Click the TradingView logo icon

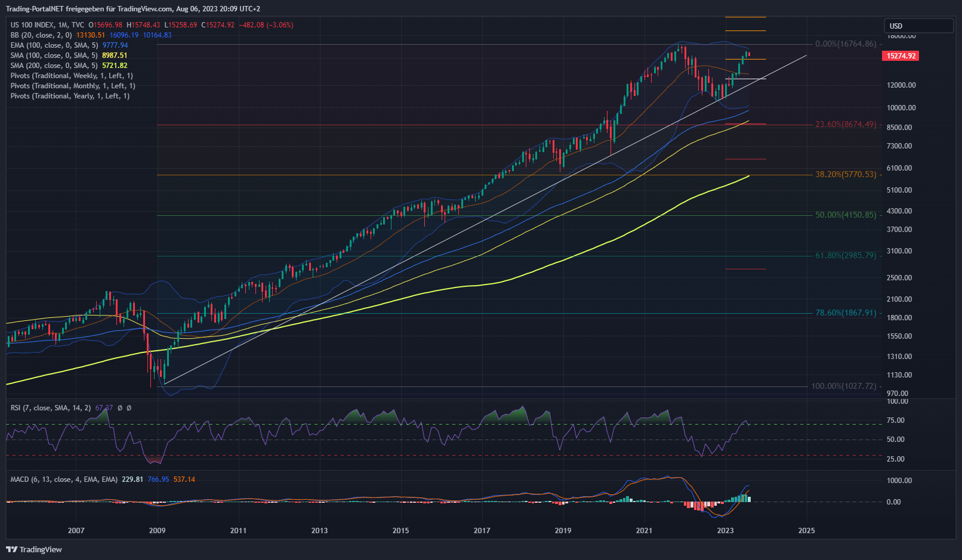[x=11, y=549]
